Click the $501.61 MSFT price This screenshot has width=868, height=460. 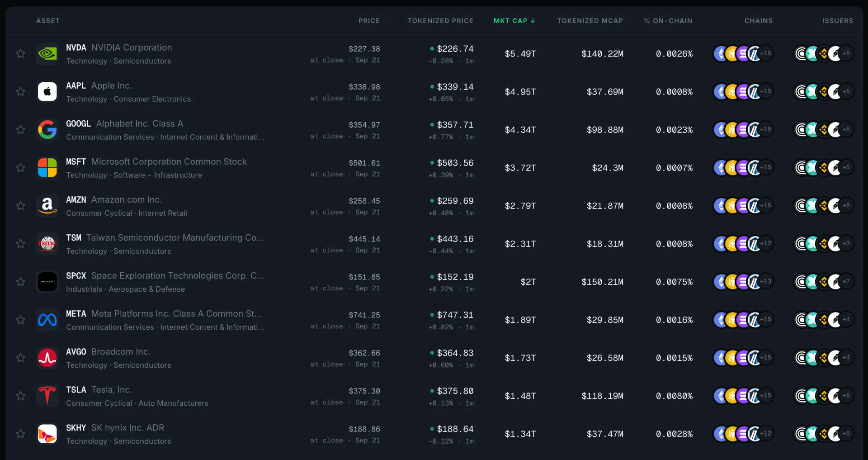[x=364, y=163]
